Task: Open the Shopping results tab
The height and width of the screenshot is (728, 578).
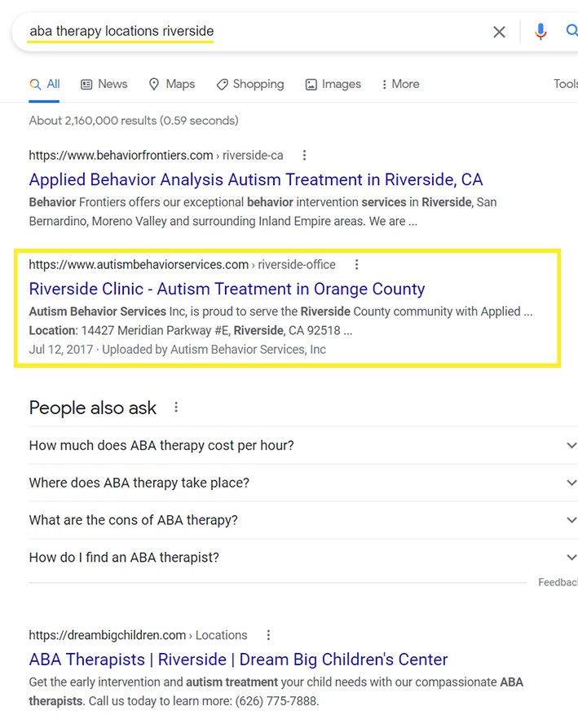Action: tap(249, 84)
